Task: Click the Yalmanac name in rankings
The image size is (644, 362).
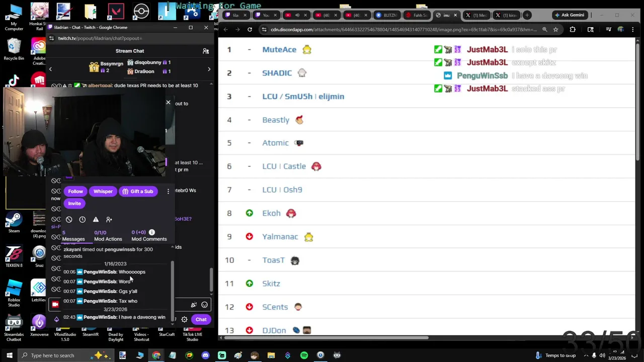Action: point(280,237)
